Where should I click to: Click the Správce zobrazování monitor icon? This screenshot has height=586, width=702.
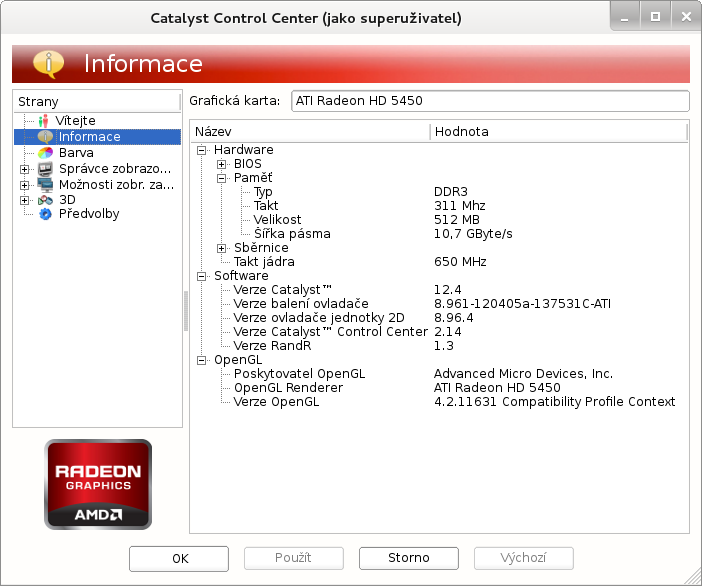click(x=45, y=169)
